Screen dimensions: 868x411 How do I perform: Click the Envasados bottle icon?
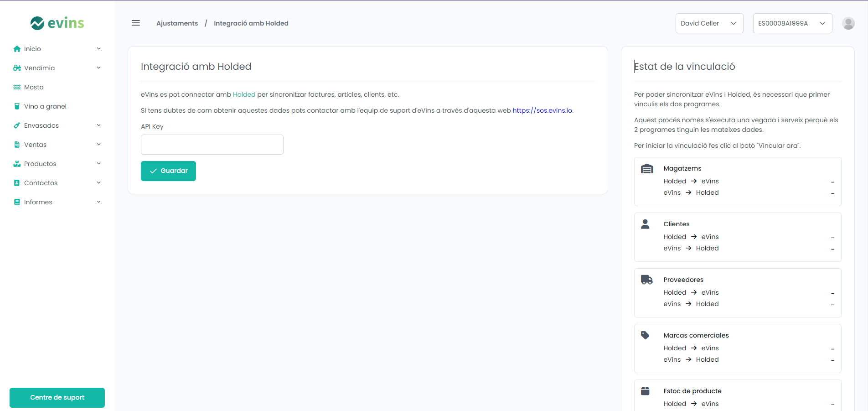[17, 125]
